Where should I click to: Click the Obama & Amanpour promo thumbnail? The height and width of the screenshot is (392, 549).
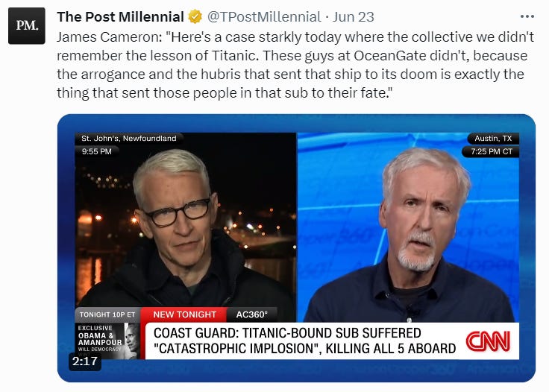pos(108,341)
